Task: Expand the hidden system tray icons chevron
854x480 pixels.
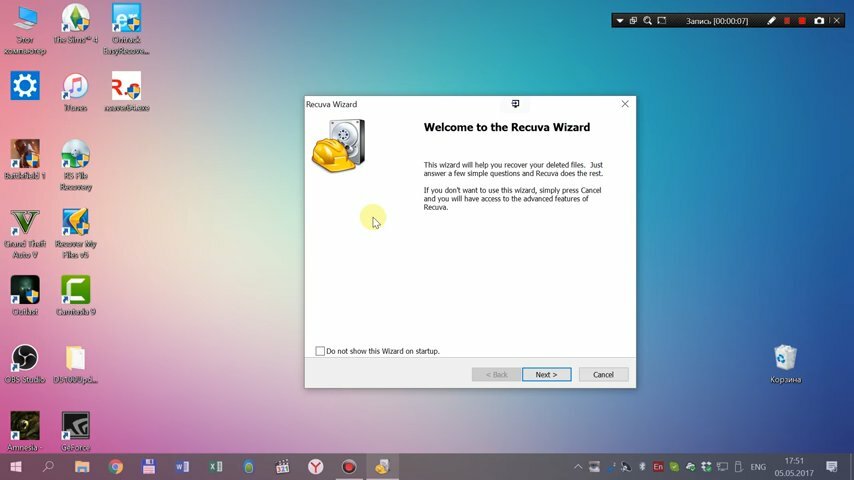Action: point(578,467)
